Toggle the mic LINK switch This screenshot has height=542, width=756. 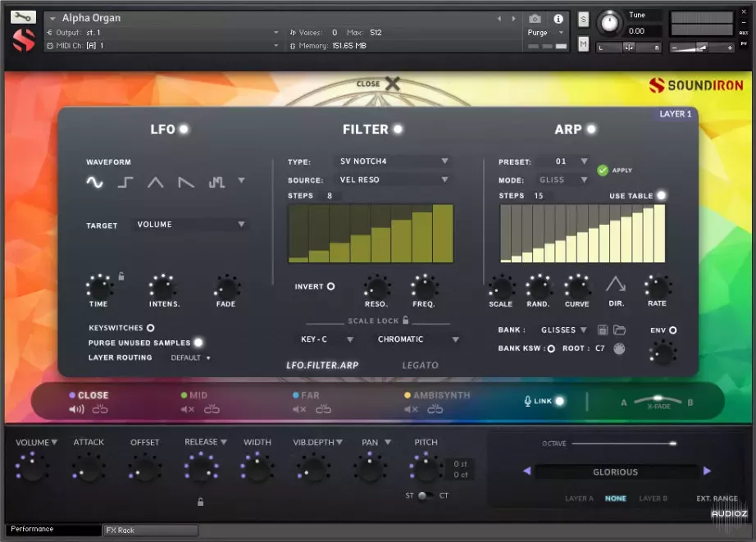point(559,401)
